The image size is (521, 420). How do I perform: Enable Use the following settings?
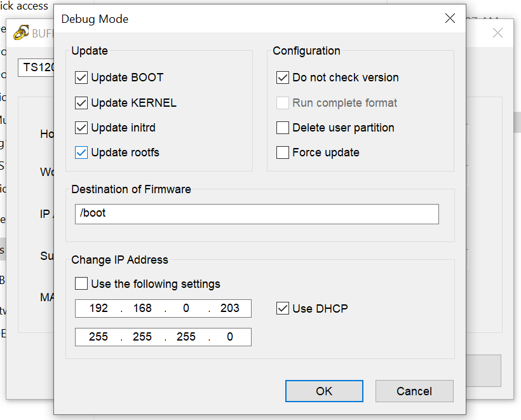click(x=81, y=283)
